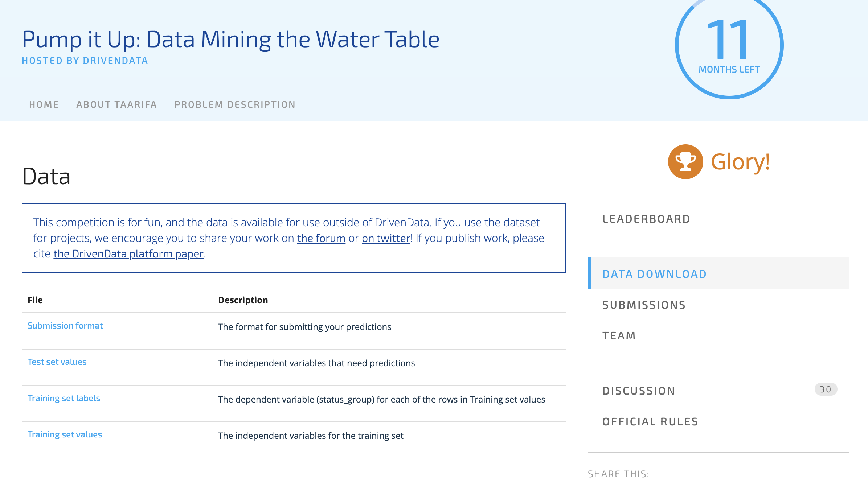Select Data Download in sidebar
Screen dimensions: 868x499
click(655, 274)
